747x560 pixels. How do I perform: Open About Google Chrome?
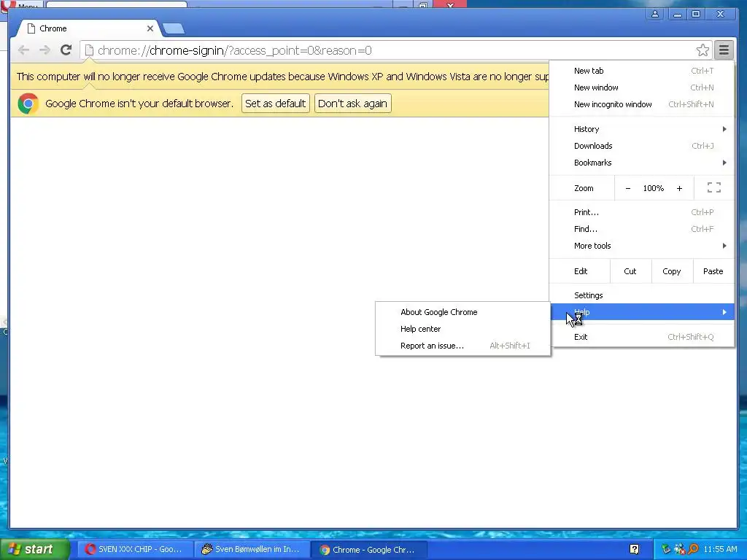tap(462, 312)
